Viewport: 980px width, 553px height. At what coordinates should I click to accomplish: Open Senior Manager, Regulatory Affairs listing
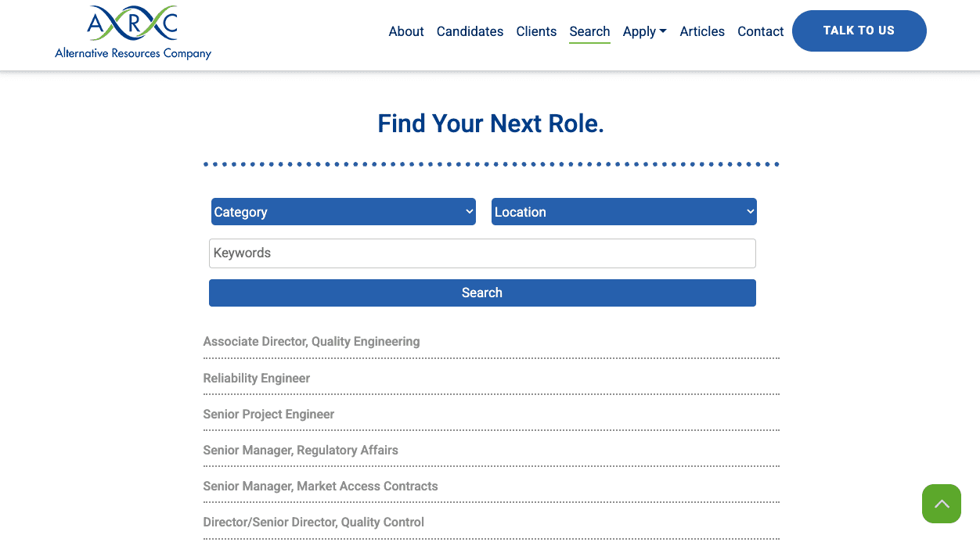tap(301, 451)
